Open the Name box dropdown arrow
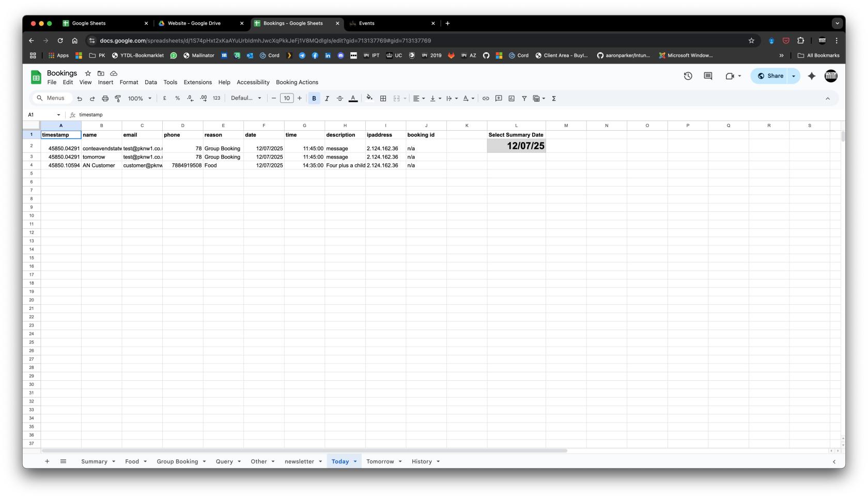This screenshot has width=868, height=498. (x=58, y=115)
